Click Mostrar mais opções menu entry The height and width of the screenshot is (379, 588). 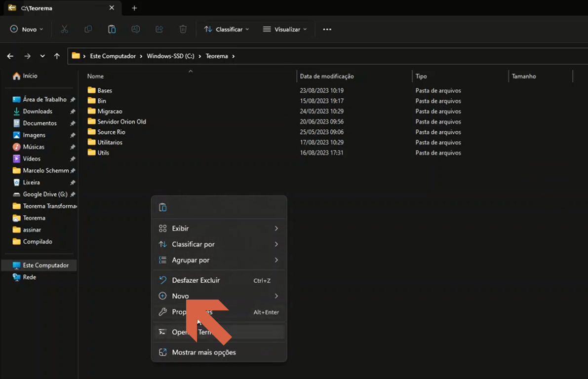pyautogui.click(x=219, y=352)
